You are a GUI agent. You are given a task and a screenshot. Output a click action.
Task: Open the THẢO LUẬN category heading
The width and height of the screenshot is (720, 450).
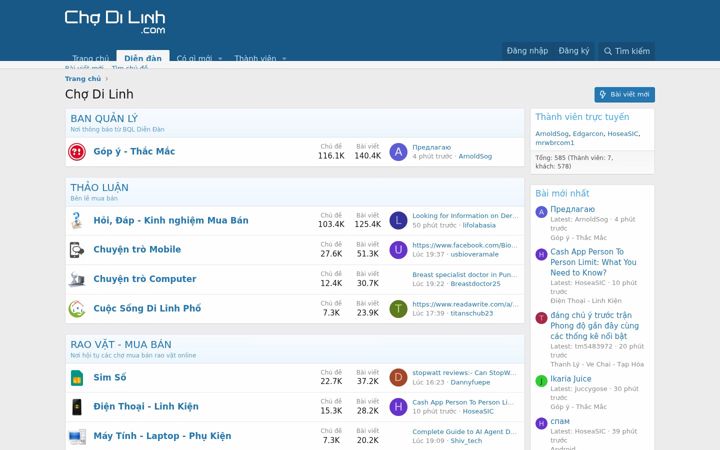99,187
